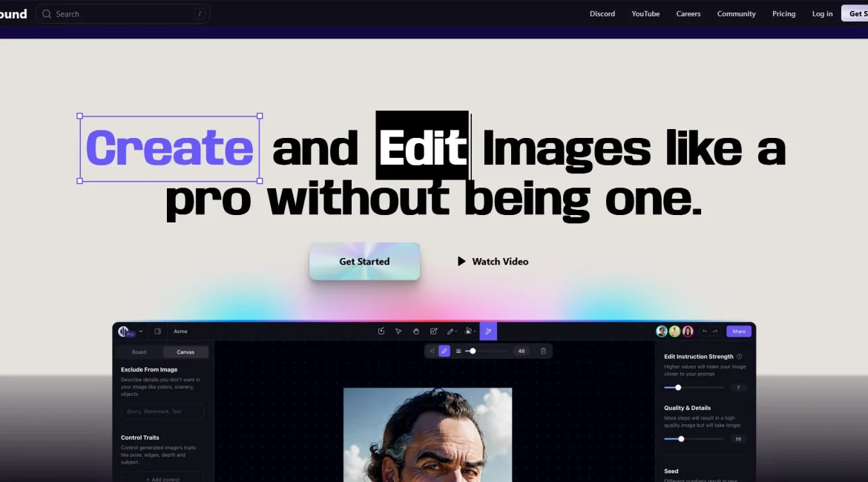Click the brush size value 48
Viewport: 868px width, 482px height.
[x=521, y=351]
